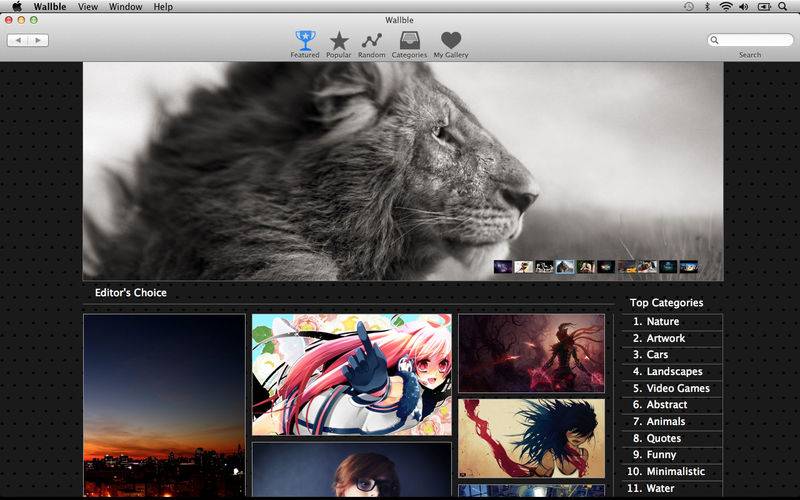Open My Gallery heart icon
This screenshot has height=500, width=800.
[451, 41]
